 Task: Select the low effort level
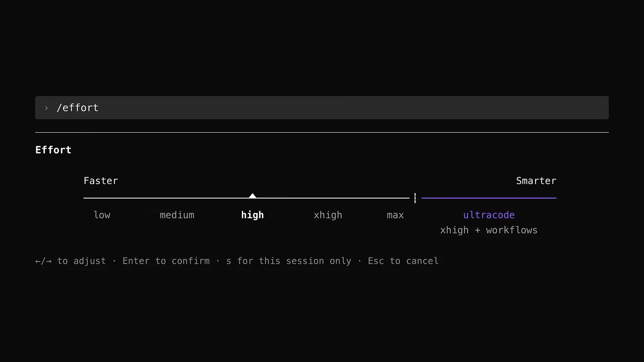click(102, 215)
